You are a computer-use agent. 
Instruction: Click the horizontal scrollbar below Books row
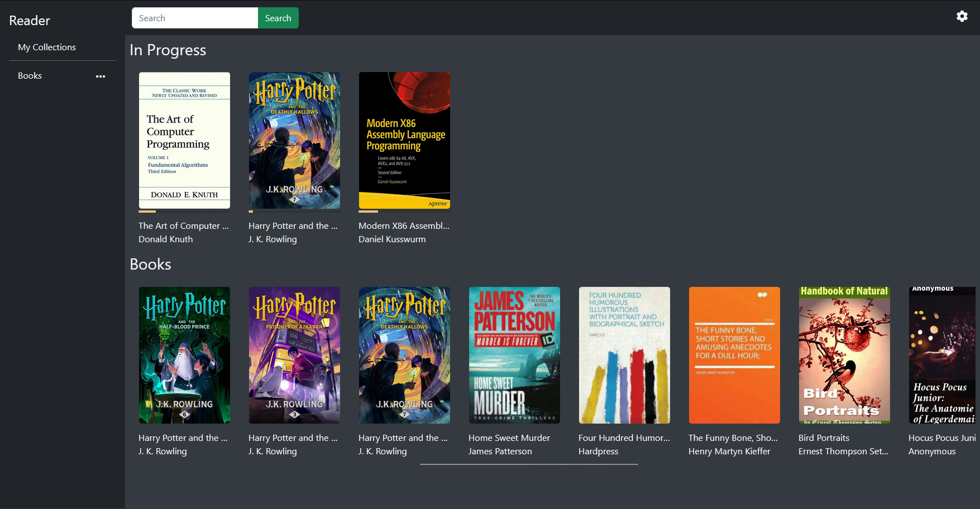tap(529, 464)
